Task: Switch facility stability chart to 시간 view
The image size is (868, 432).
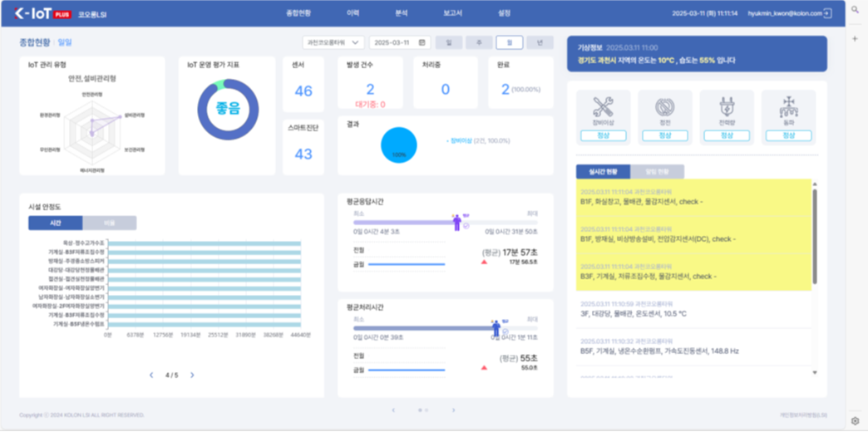Action: click(55, 223)
